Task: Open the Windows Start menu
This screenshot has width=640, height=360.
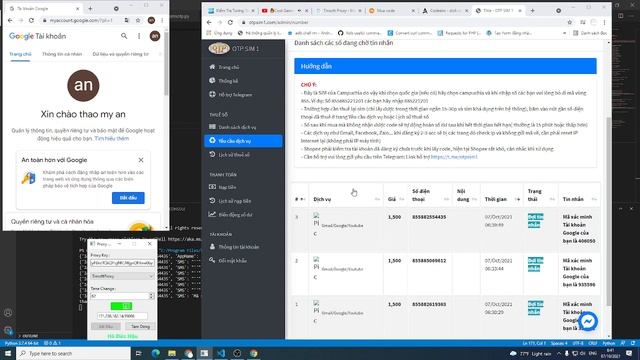Action: 8,353
